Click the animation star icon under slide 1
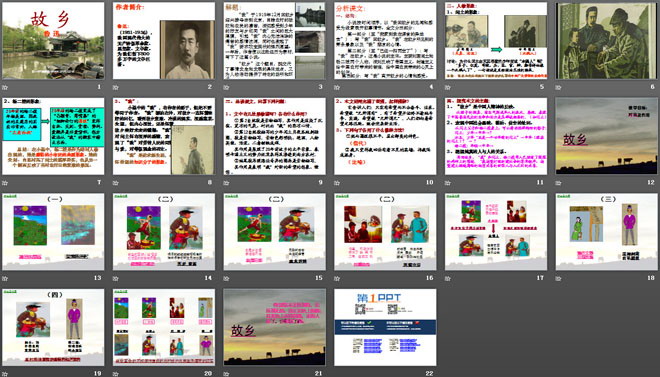Image resolution: width=660 pixels, height=377 pixels. [5, 87]
